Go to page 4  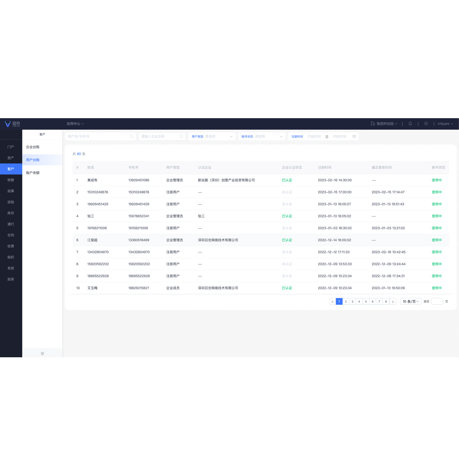[359, 301]
